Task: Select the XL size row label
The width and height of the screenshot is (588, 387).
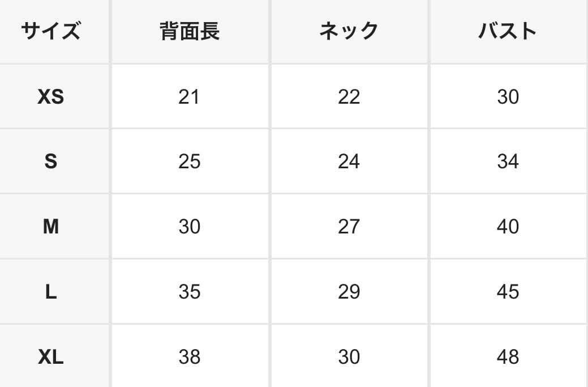Action: click(x=51, y=357)
